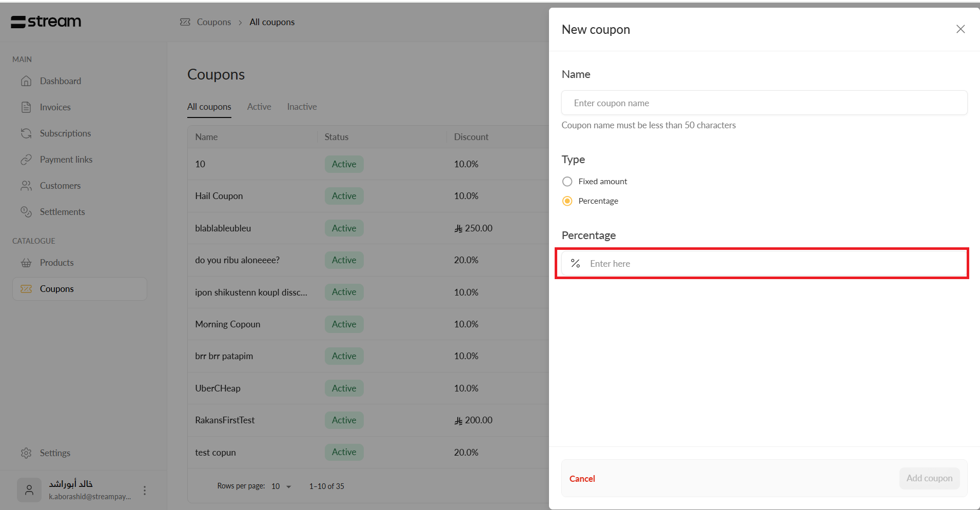Image resolution: width=980 pixels, height=510 pixels.
Task: Switch to the Inactive coupons tab
Action: (302, 107)
